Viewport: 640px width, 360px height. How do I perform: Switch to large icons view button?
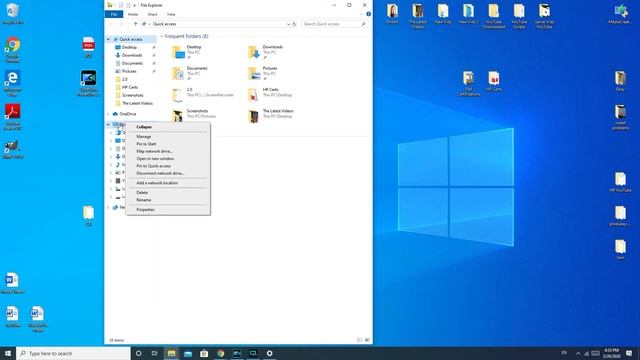[367, 340]
